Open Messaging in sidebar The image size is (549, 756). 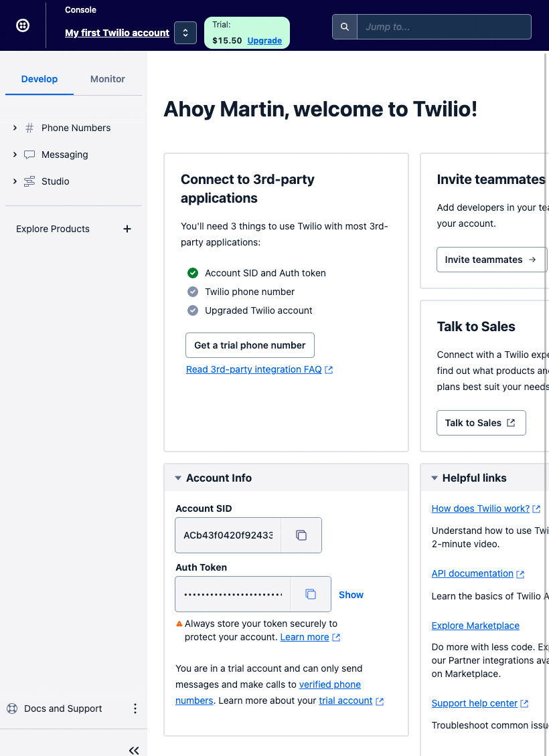point(65,155)
